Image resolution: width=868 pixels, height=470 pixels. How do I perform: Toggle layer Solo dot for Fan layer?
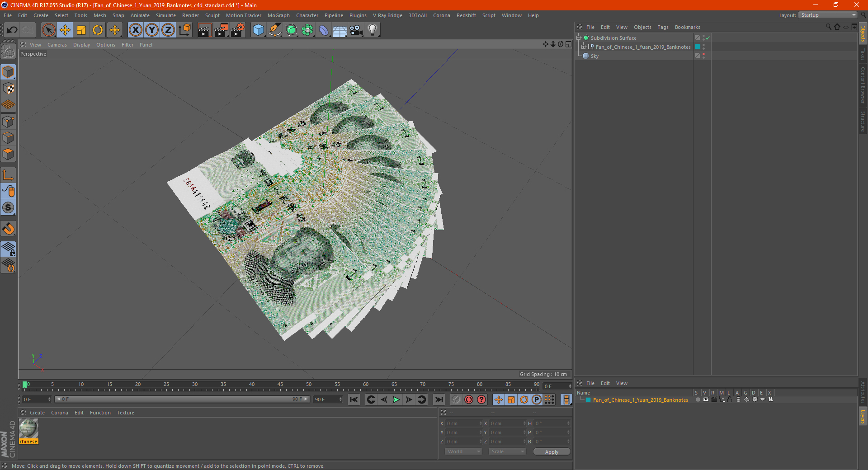(x=698, y=399)
